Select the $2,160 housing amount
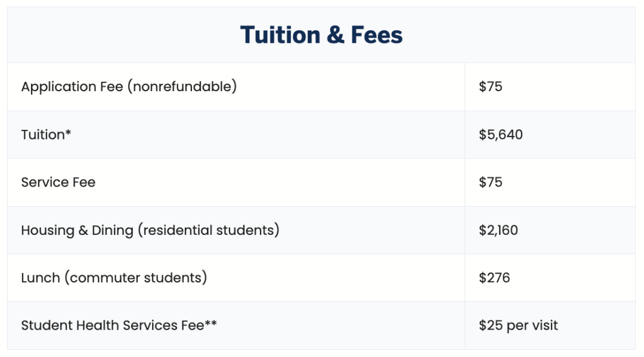The height and width of the screenshot is (357, 644). coord(498,230)
